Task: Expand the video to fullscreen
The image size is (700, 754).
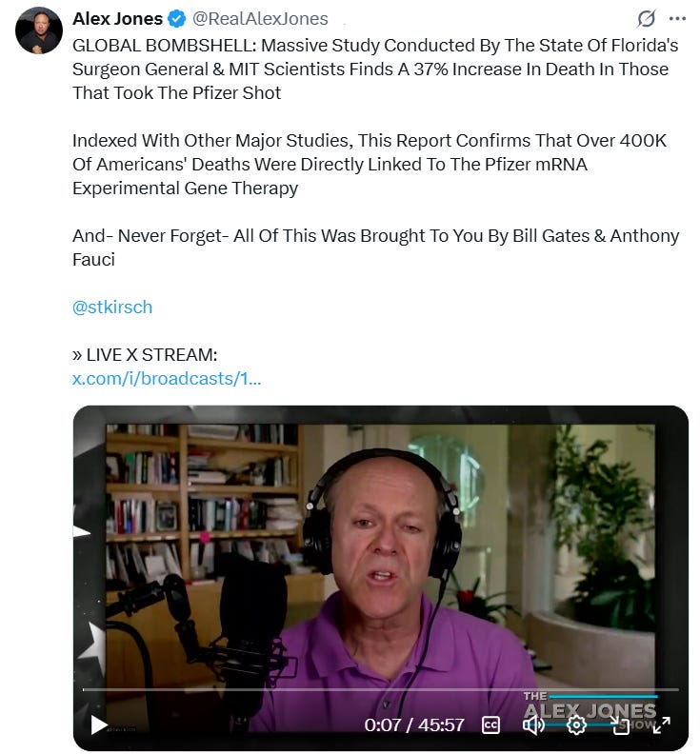Action: point(662,724)
